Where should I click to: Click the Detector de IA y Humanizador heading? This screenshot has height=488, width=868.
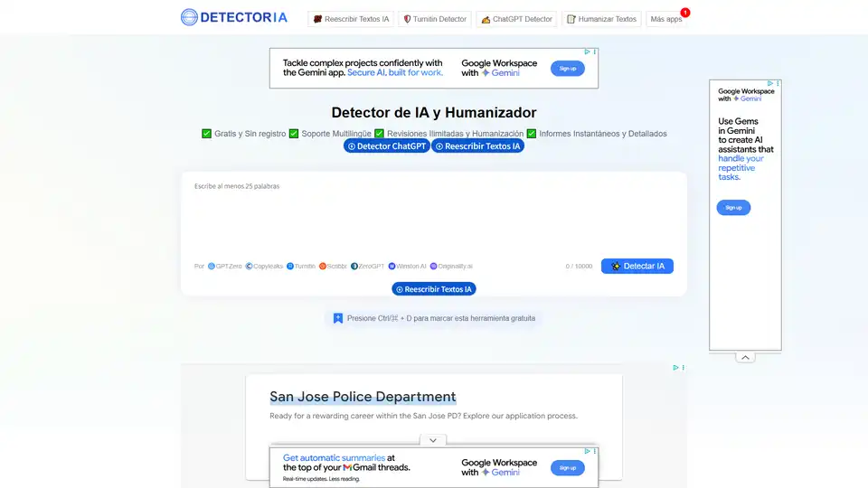[x=433, y=112]
